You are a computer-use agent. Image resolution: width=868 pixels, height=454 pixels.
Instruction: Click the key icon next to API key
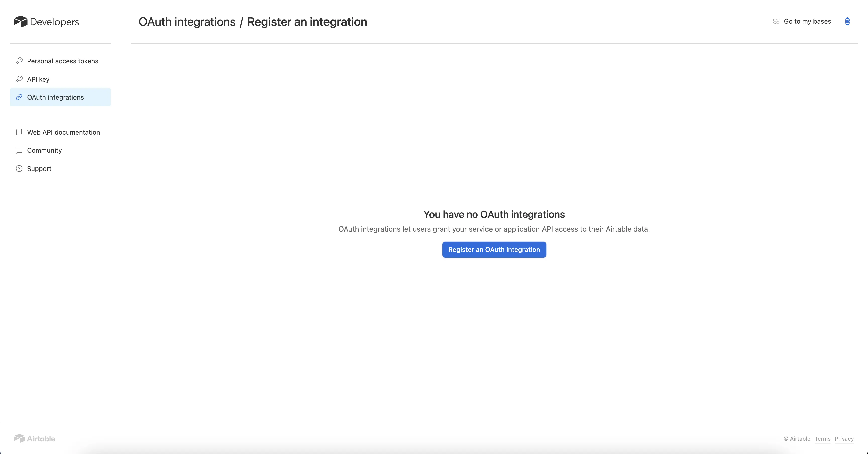(x=19, y=79)
